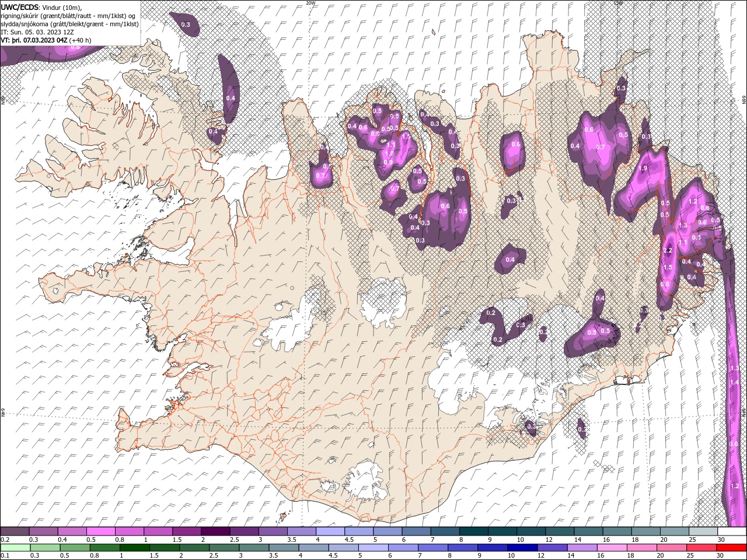
Task: Click the pale green 0.1 rain legend swatch
Action: pos(15,548)
